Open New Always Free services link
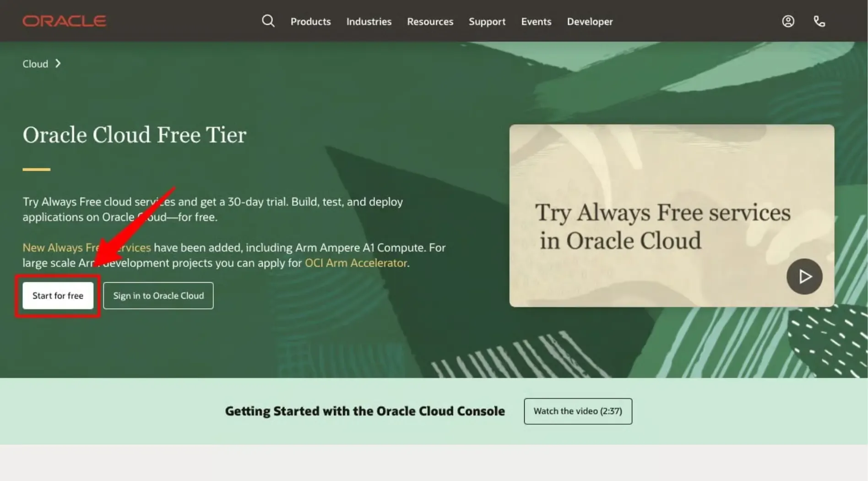This screenshot has width=868, height=481. pos(87,247)
